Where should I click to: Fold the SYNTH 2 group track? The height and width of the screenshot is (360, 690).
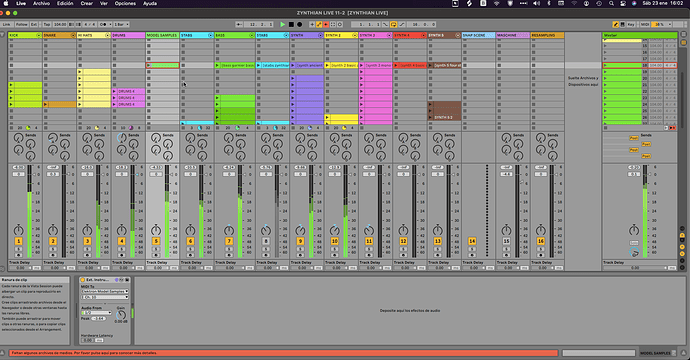pos(355,35)
